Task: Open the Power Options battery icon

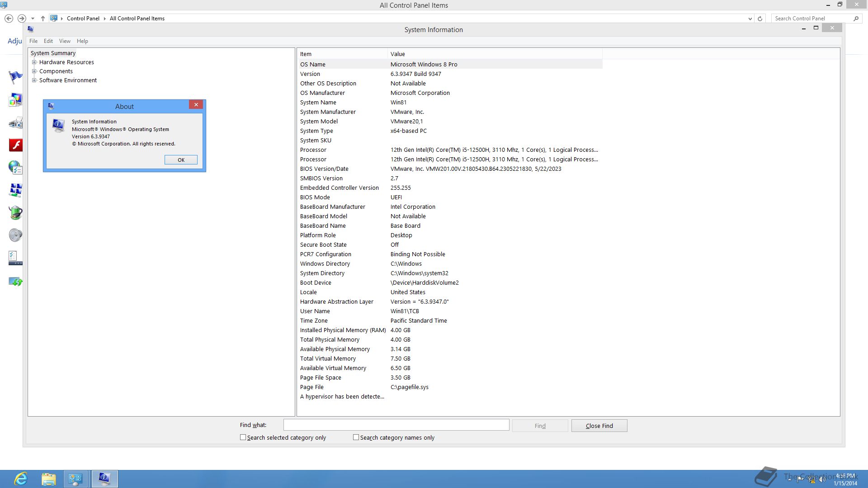Action: [15, 213]
